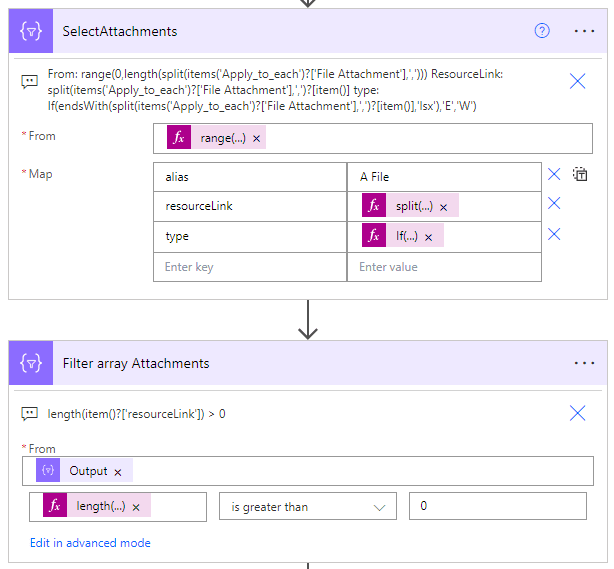Delete the alias map row
614x569 pixels.
pyautogui.click(x=554, y=174)
